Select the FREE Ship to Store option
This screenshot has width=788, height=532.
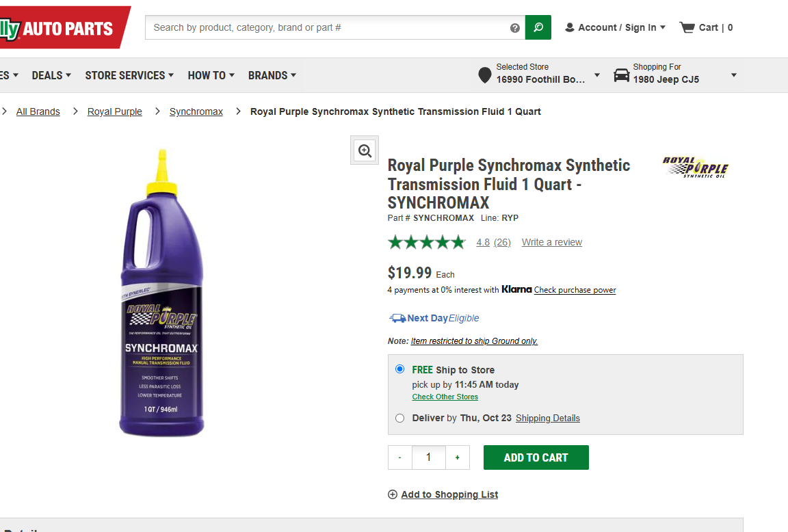(x=400, y=369)
